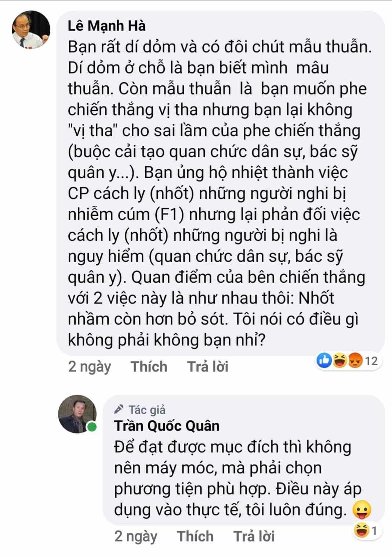Click the thumbs-up reaction icon on first comment
This screenshot has width=392, height=556.
pyautogui.click(x=324, y=360)
